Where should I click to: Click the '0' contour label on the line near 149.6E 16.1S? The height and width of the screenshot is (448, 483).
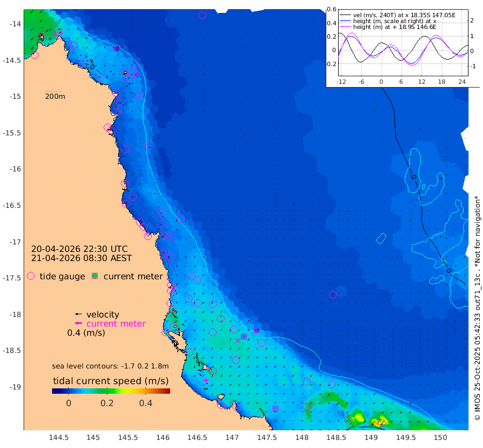(414, 177)
